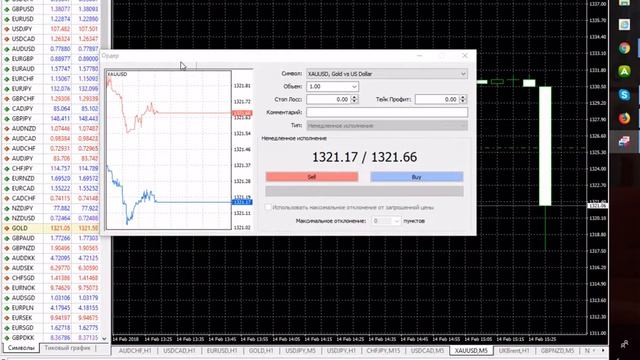Click into the Стоп Лосс value field
Screen dimensions: 640x360
click(329, 99)
